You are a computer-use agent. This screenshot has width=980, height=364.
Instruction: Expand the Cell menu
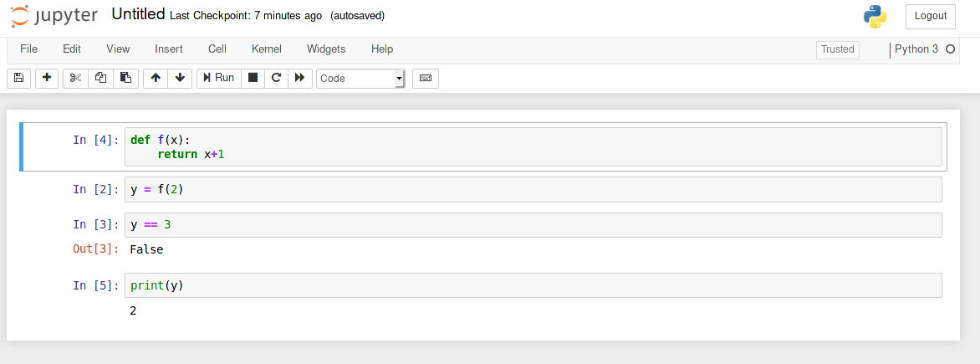point(217,49)
